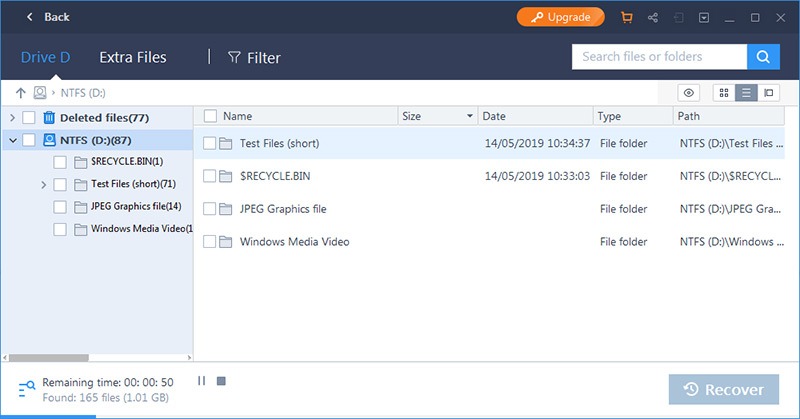Expand the Deleted files(77) node
Screen dimensions: 800x419
(12, 118)
